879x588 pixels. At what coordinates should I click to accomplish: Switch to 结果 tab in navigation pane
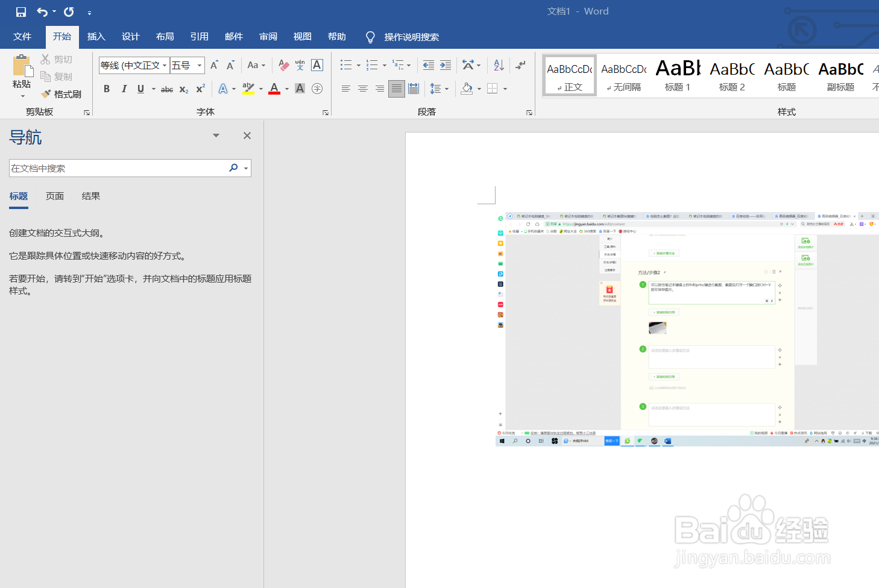(91, 196)
